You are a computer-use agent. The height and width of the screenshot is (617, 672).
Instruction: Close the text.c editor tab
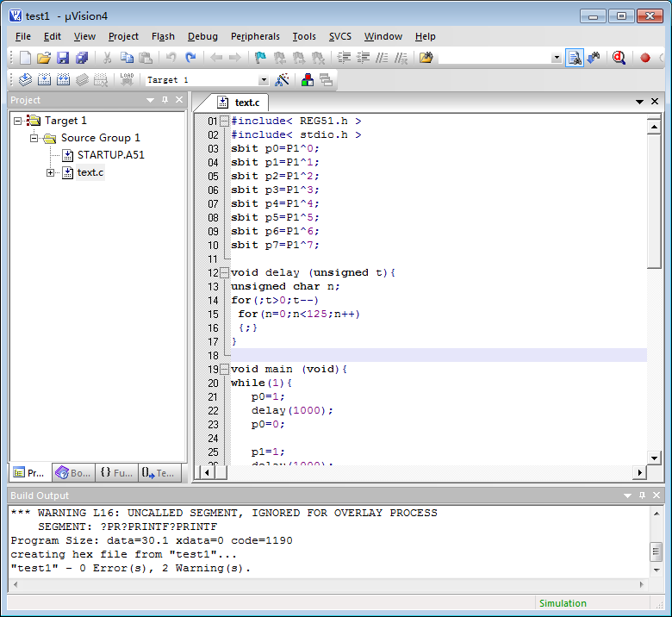655,102
